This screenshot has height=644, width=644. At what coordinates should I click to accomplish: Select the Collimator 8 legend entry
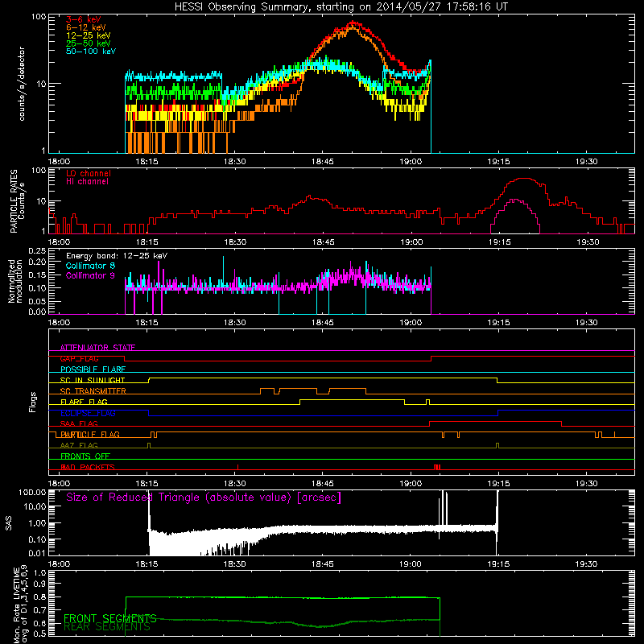[90, 266]
